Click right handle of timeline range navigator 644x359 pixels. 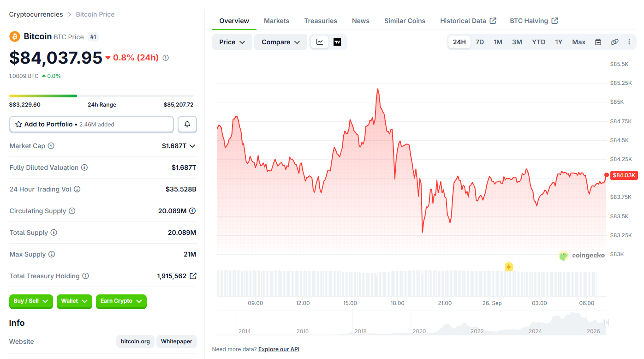pyautogui.click(x=607, y=323)
